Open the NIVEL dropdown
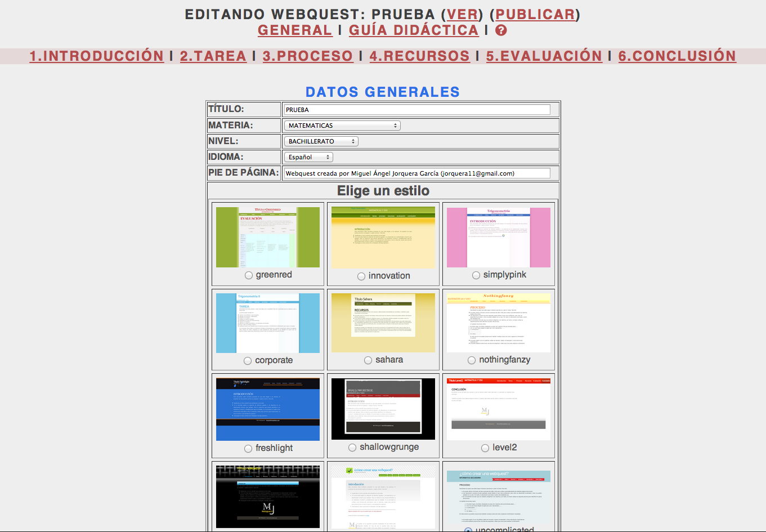The image size is (766, 532). 321,141
